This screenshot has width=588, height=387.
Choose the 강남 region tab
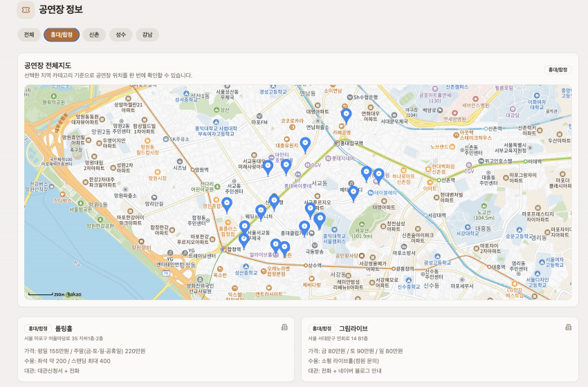pos(147,35)
